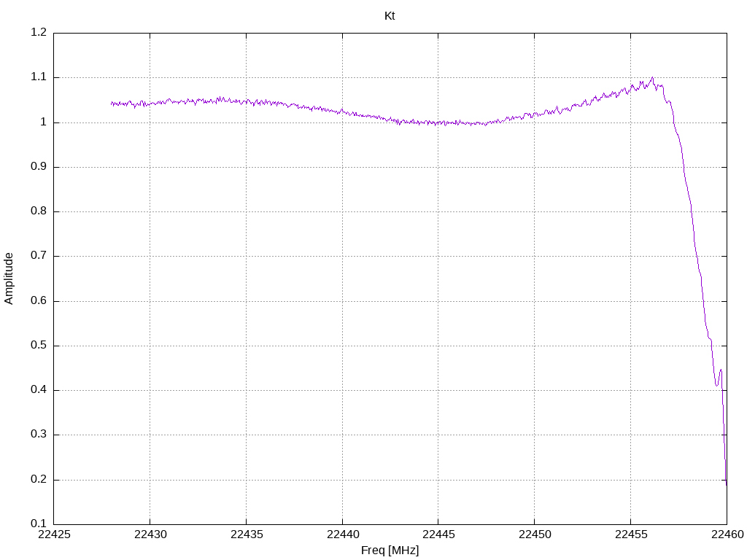Click the y-axis tick label "0.3"
The image size is (747, 560).
pyautogui.click(x=39, y=435)
